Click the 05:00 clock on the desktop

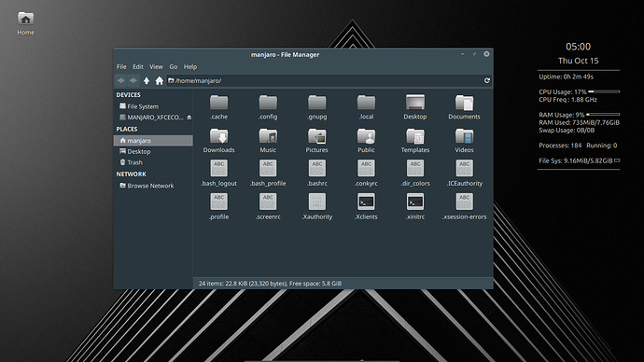click(578, 47)
